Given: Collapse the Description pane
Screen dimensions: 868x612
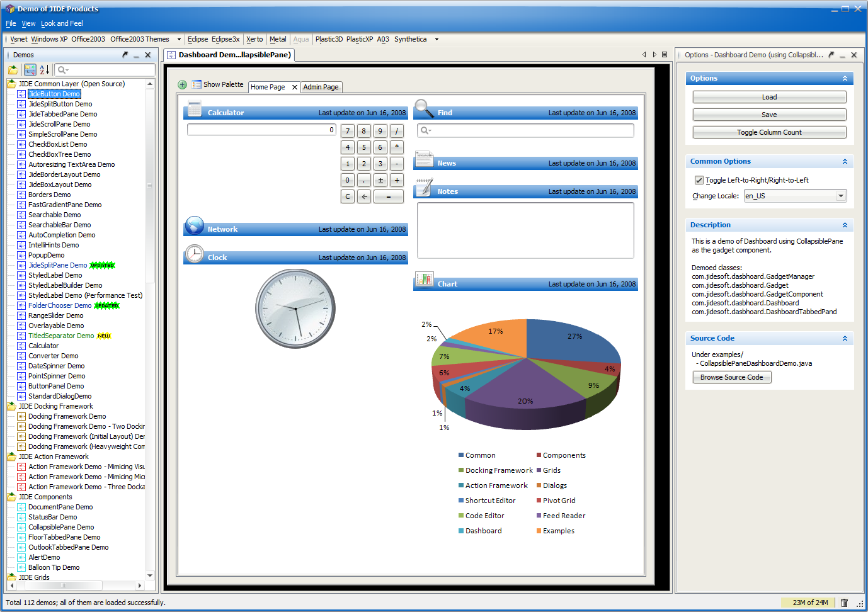Looking at the screenshot, I should [845, 225].
